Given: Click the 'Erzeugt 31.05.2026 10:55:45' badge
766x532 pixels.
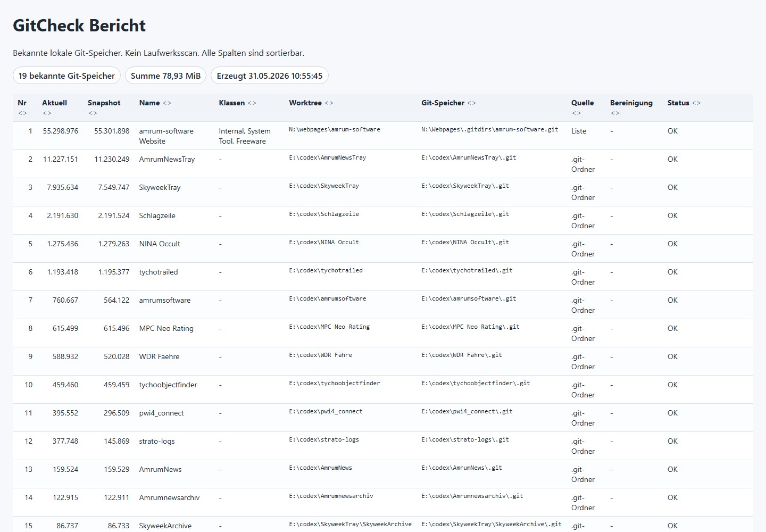Looking at the screenshot, I should click(270, 76).
